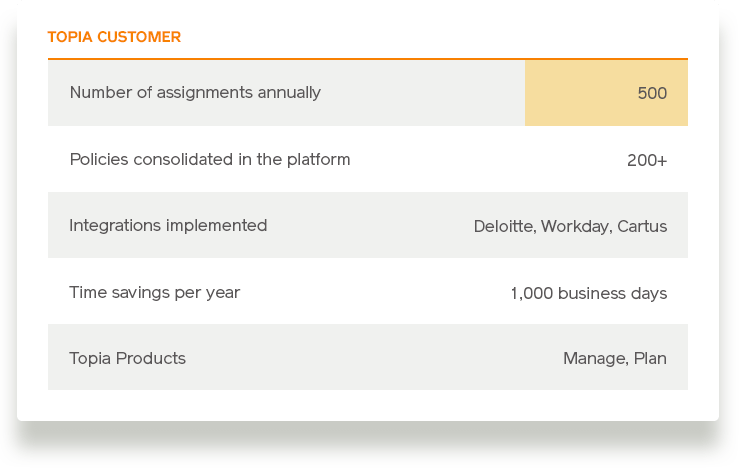This screenshot has height=468, width=742.
Task: Click the word TOPIA in orange heading
Action: [70, 37]
